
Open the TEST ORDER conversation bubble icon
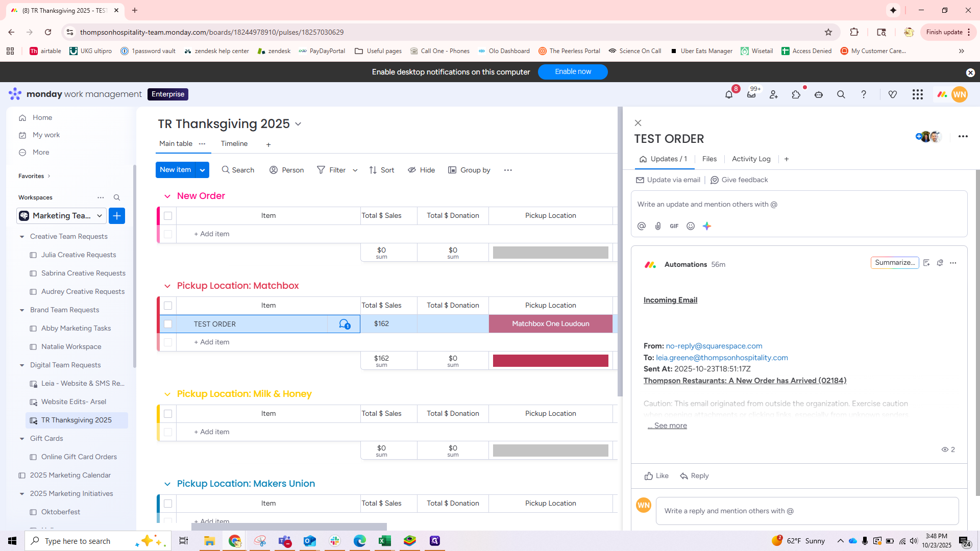click(344, 324)
